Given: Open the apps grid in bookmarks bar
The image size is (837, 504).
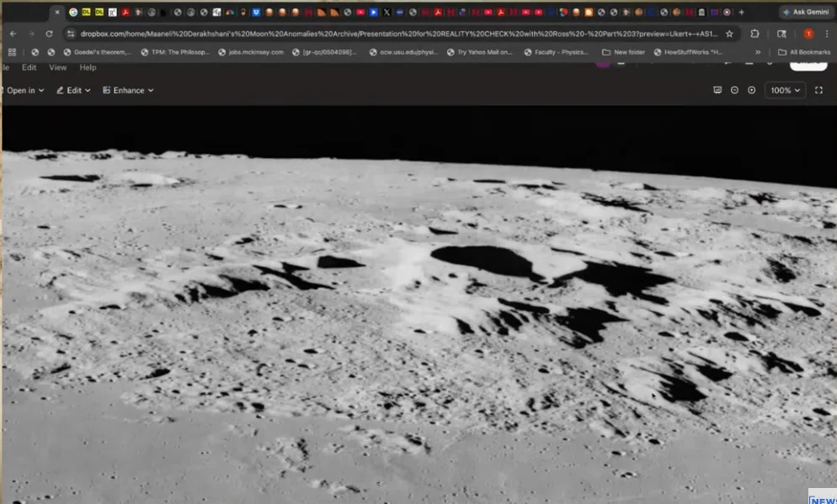Looking at the screenshot, I should click(13, 52).
